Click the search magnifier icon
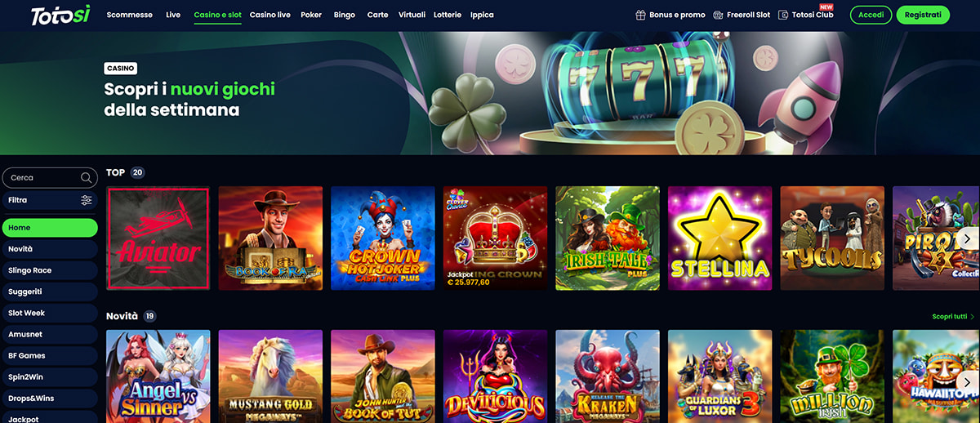 point(87,178)
